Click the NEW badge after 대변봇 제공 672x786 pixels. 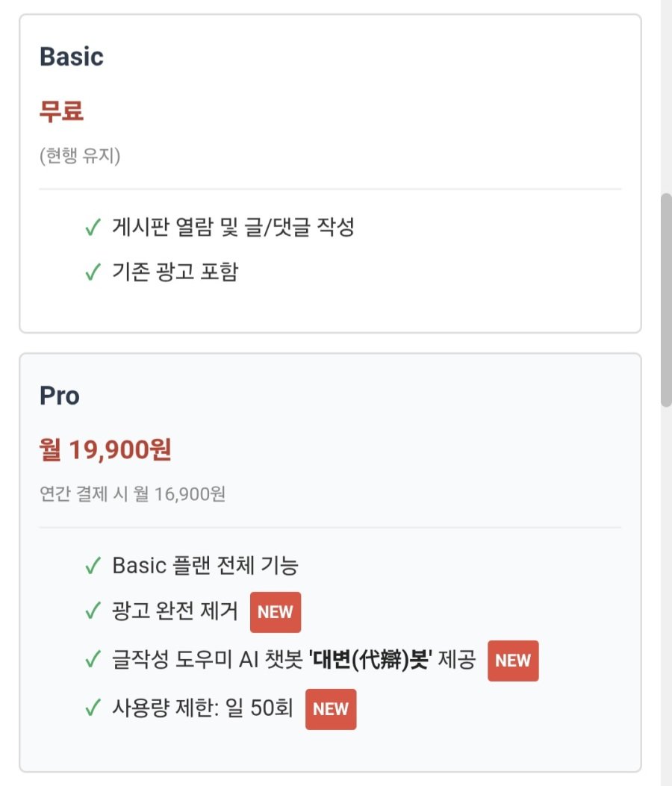(513, 661)
